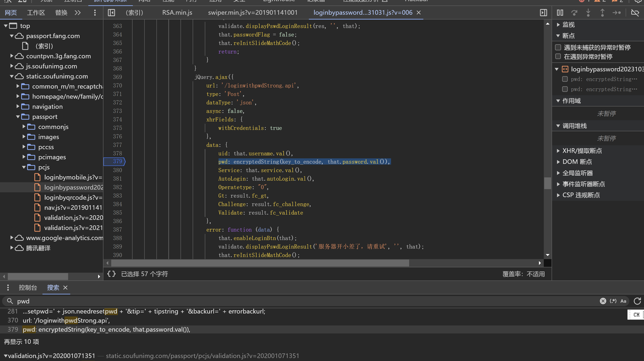Click the step over function icon

(x=574, y=13)
